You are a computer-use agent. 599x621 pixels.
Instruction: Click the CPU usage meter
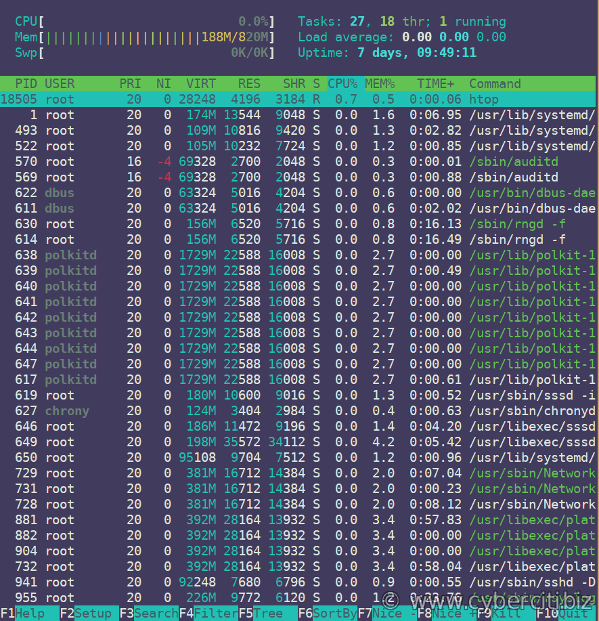tap(145, 21)
